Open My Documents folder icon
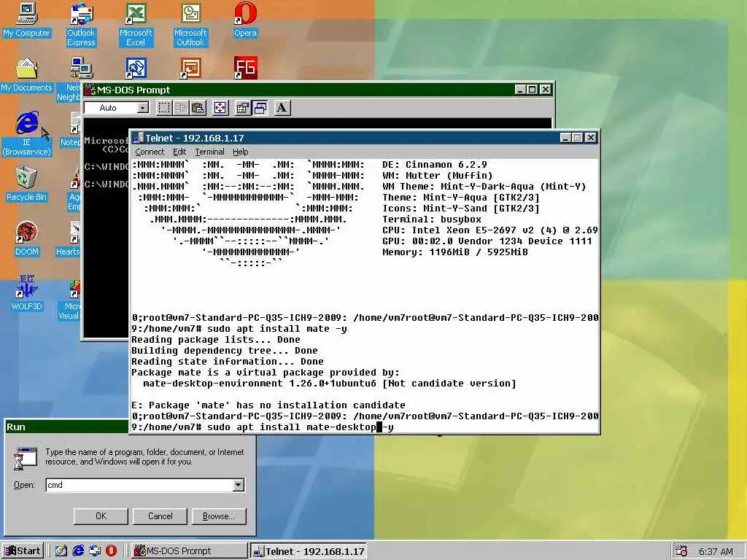Image resolution: width=747 pixels, height=560 pixels. click(x=26, y=75)
